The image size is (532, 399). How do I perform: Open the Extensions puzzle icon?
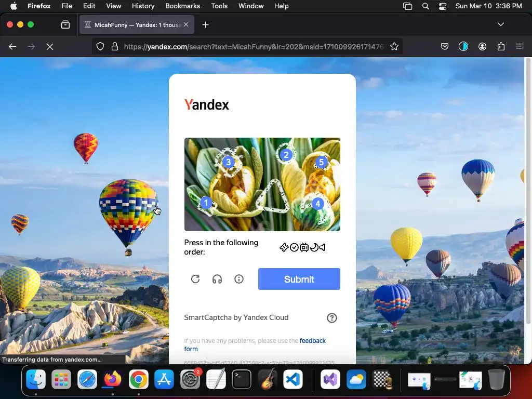point(501,46)
